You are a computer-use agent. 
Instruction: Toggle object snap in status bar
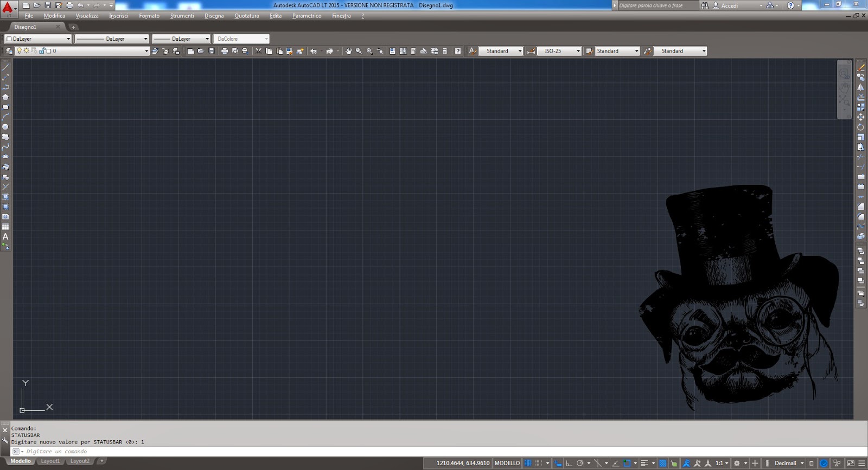627,463
